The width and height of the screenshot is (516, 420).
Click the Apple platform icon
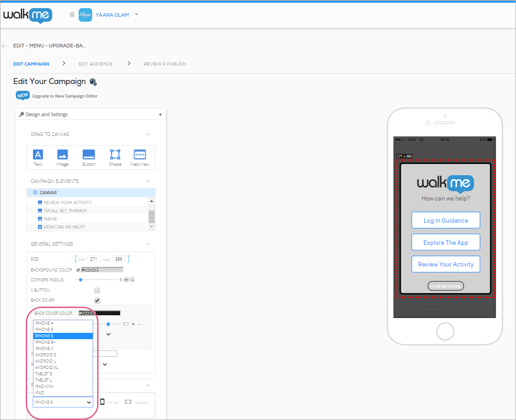(x=72, y=14)
